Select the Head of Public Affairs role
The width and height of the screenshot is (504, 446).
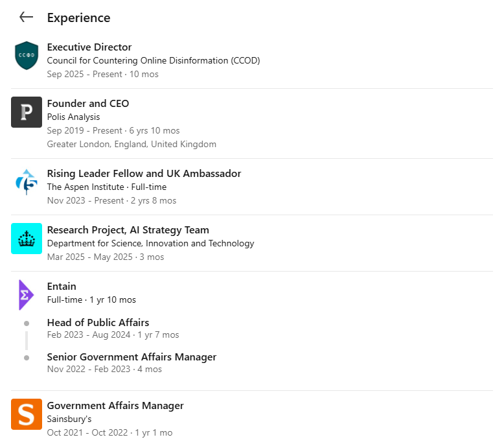pos(98,323)
